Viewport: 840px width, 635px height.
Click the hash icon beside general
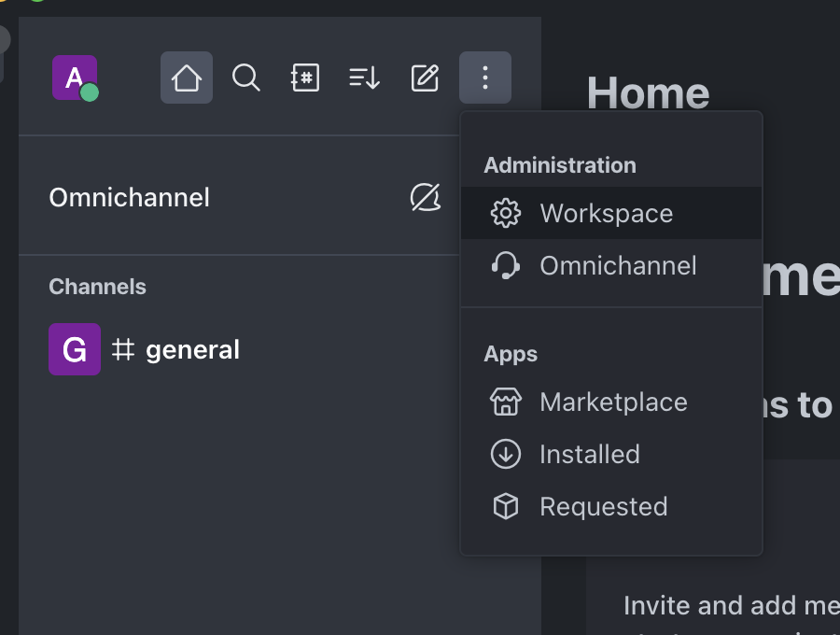122,349
